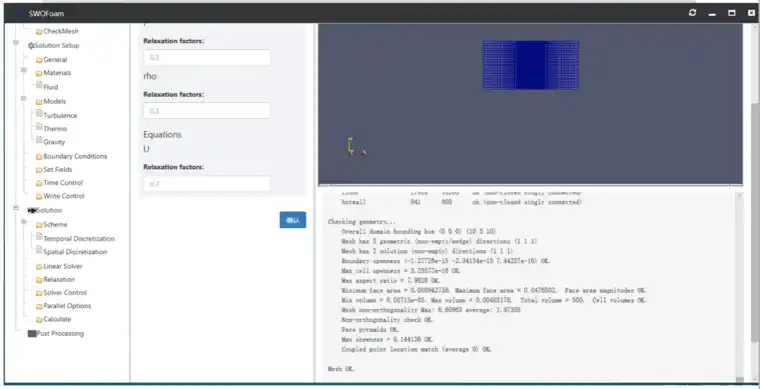
Task: Click the Thermo file icon
Action: [x=39, y=127]
